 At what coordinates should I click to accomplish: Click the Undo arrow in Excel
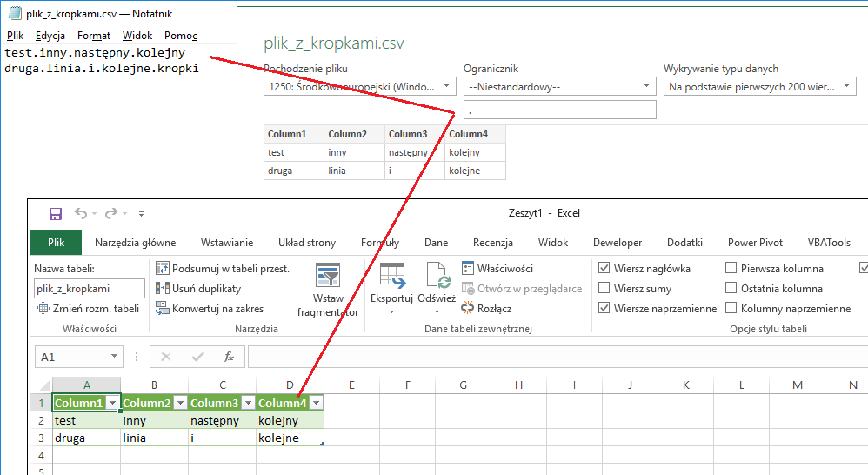tap(81, 213)
